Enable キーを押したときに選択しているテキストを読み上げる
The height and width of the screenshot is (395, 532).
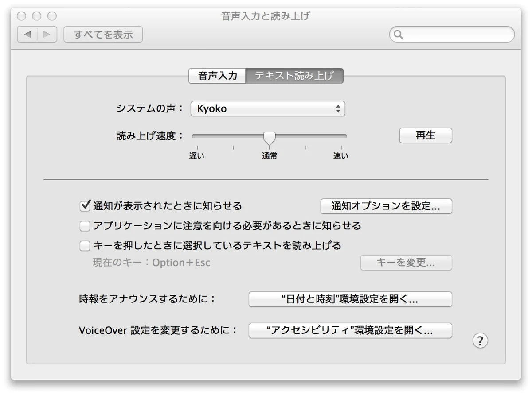pyautogui.click(x=85, y=246)
